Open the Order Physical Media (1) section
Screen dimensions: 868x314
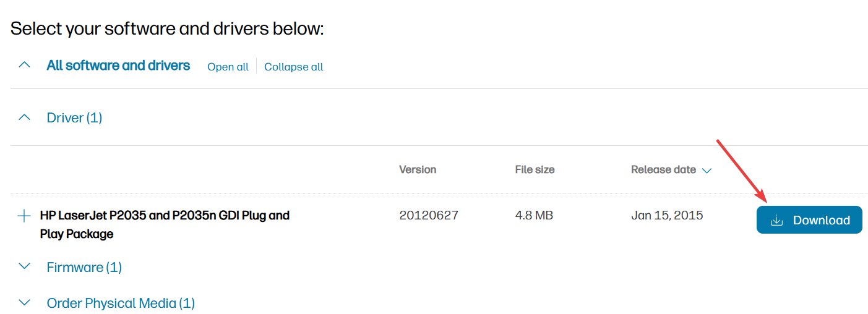click(121, 303)
